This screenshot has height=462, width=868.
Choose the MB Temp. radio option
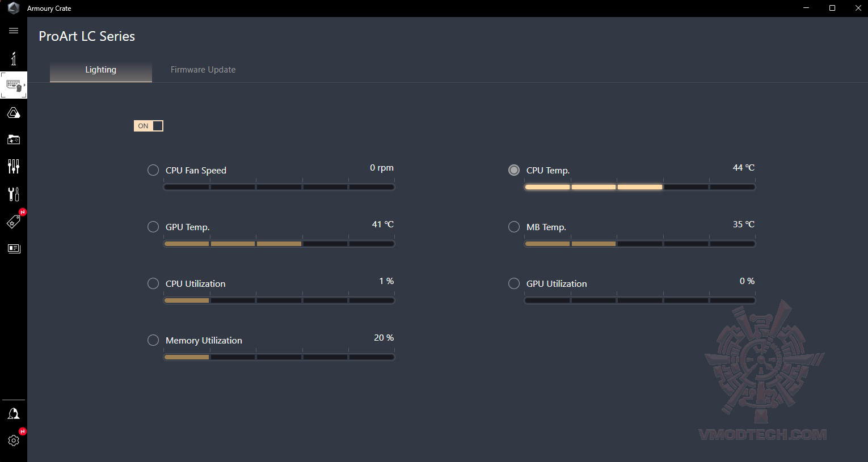click(x=514, y=227)
